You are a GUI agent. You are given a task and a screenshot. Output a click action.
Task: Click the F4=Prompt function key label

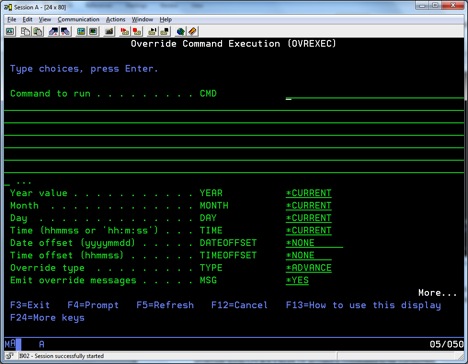pos(93,305)
